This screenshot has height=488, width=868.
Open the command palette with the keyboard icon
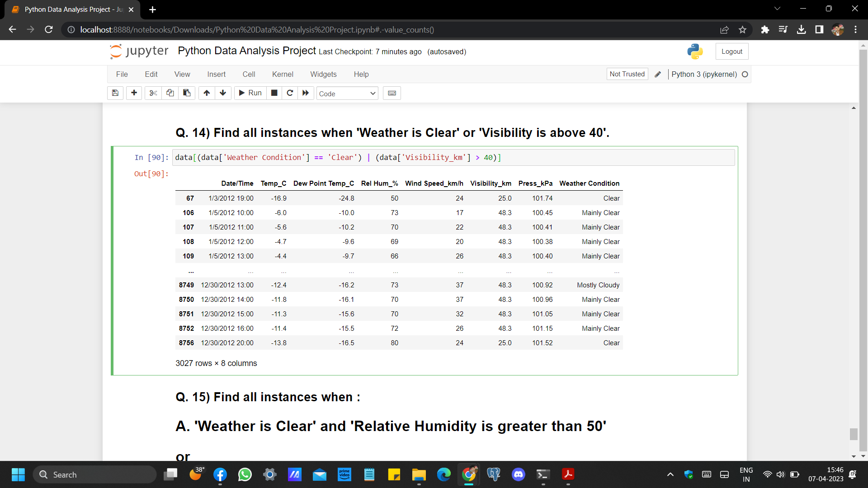(392, 93)
